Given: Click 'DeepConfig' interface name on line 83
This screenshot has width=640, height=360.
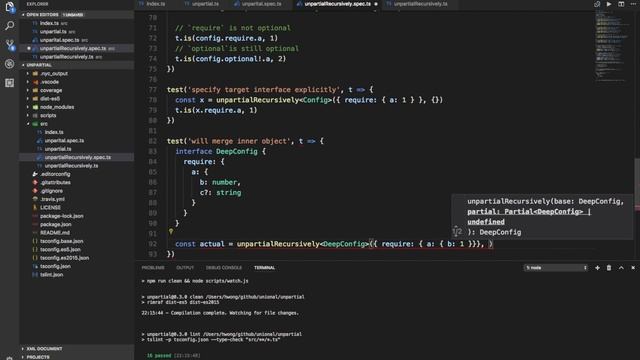Looking at the screenshot, I should (237, 151).
